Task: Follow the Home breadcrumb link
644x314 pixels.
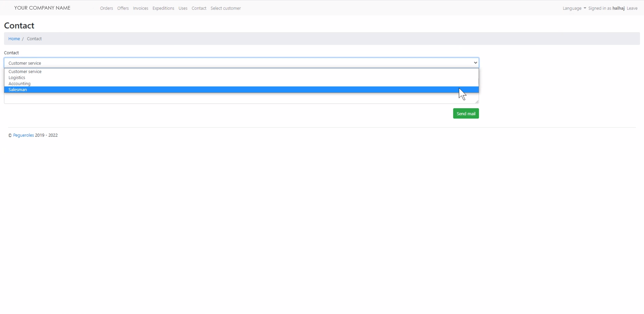Action: click(14, 39)
